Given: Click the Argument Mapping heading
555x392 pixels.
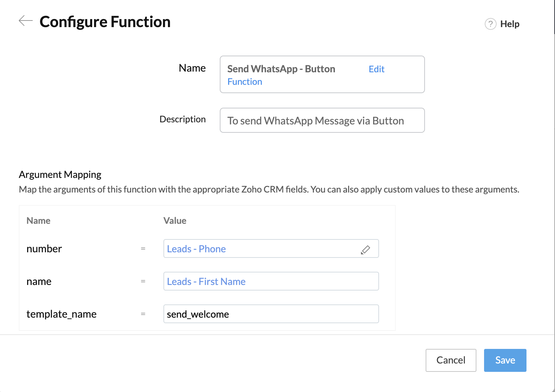Looking at the screenshot, I should pos(60,174).
